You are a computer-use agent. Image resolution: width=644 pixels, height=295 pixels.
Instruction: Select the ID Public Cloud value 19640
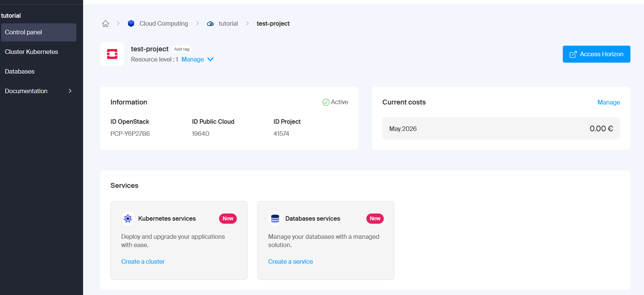201,134
